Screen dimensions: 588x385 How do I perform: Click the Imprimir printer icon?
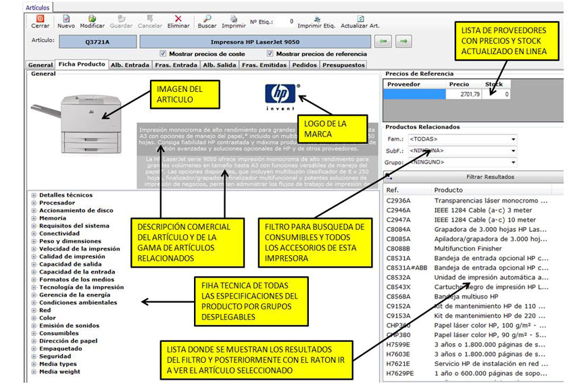[x=234, y=19]
